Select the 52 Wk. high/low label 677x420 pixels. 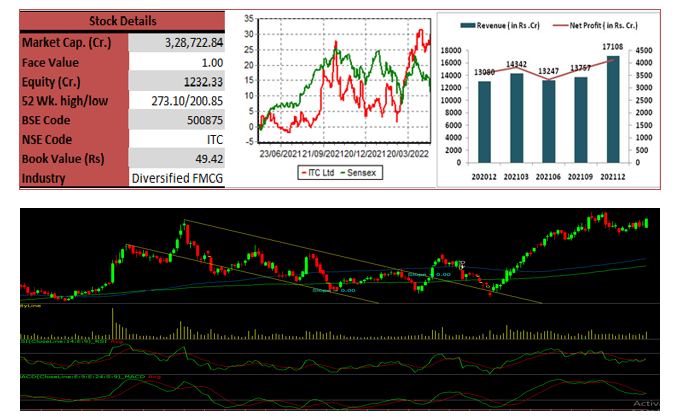coord(65,101)
